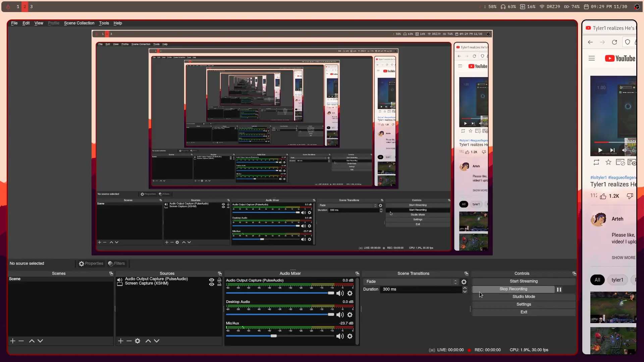Open the Tools menu
This screenshot has width=644, height=362.
(x=104, y=23)
